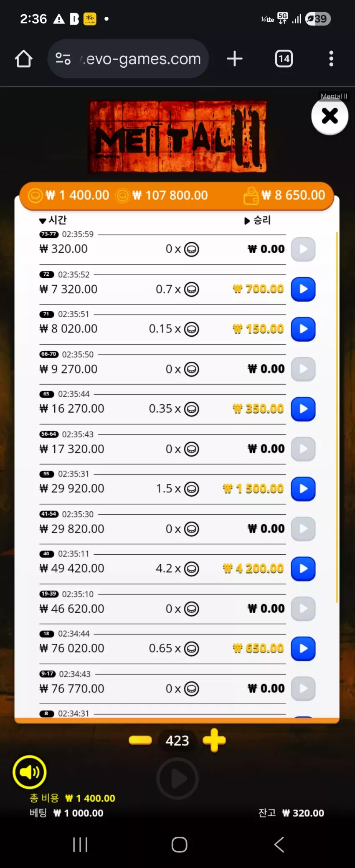355x868 pixels.
Task: Replay the ₩4 200.00 win round
Action: [x=303, y=569]
